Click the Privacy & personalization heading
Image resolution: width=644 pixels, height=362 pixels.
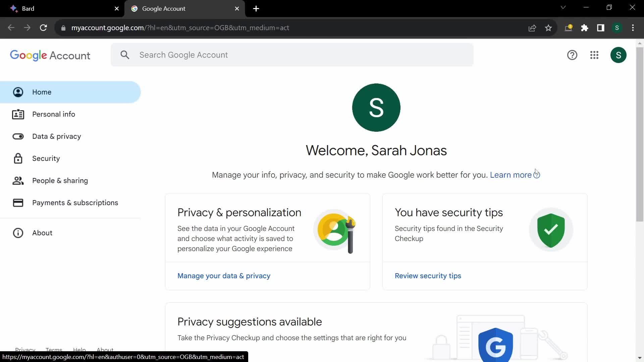tap(239, 213)
